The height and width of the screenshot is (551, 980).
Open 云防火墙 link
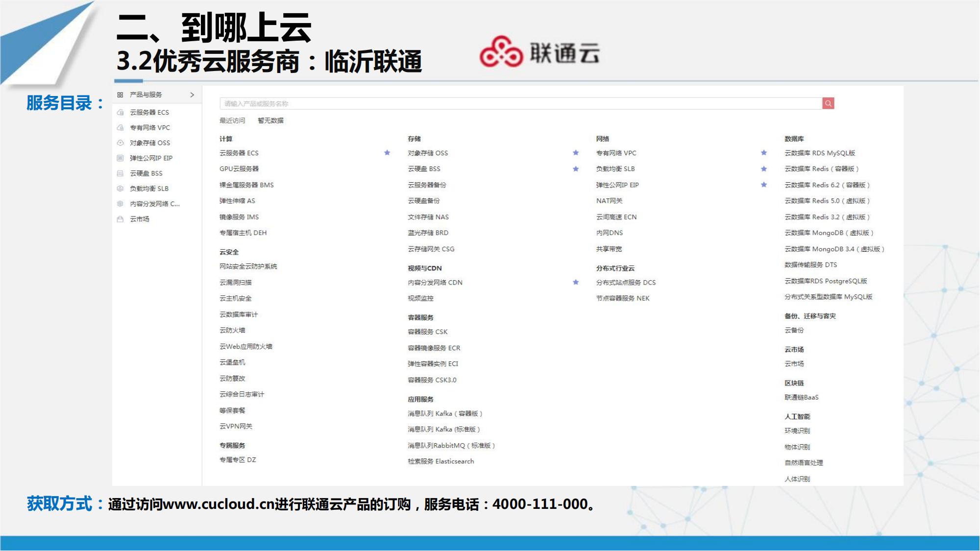pos(232,330)
